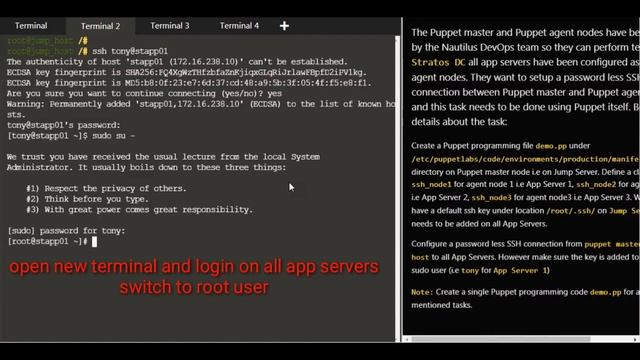Switch to Terminal 4 tab
640x360 pixels.
pos(239,26)
